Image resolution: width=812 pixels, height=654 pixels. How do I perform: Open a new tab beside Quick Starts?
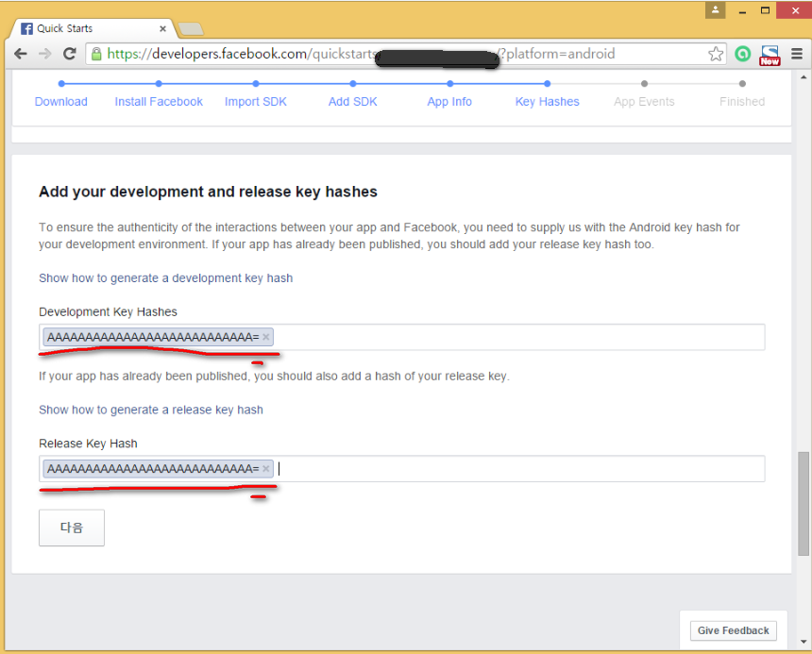pos(191,29)
